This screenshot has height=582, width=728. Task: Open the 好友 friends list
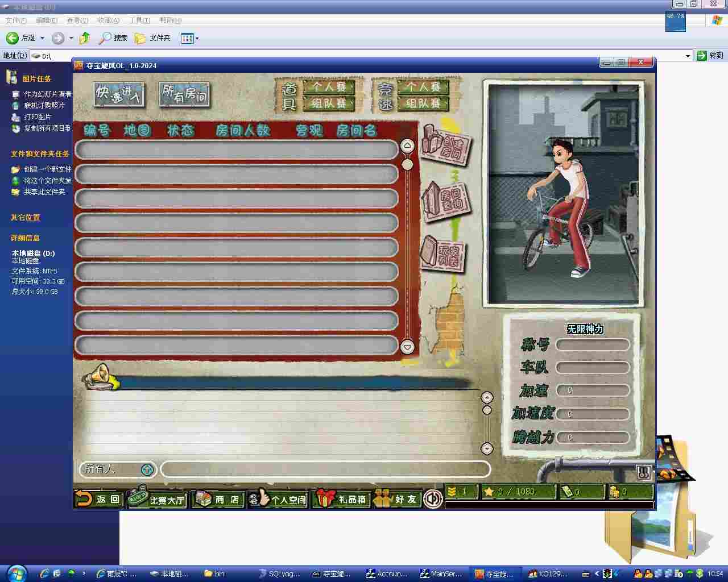[398, 499]
